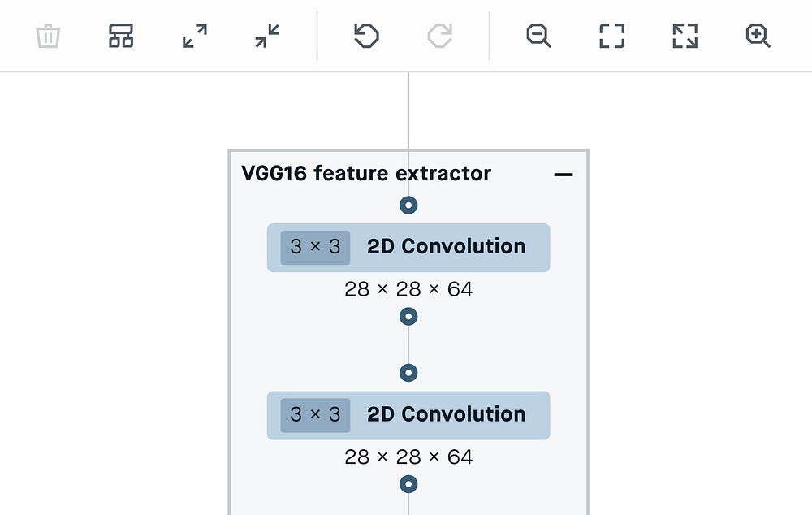This screenshot has height=515, width=812.
Task: Click the delete trash can icon
Action: (49, 36)
